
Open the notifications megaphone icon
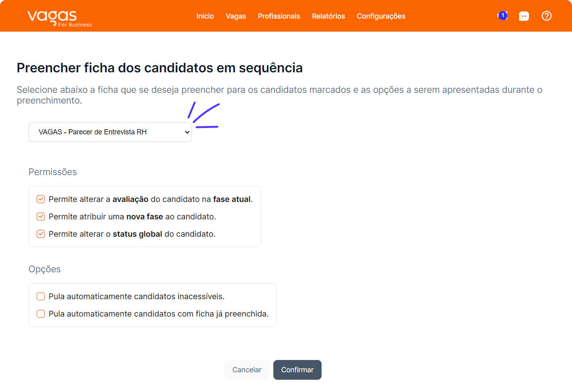pyautogui.click(x=502, y=16)
